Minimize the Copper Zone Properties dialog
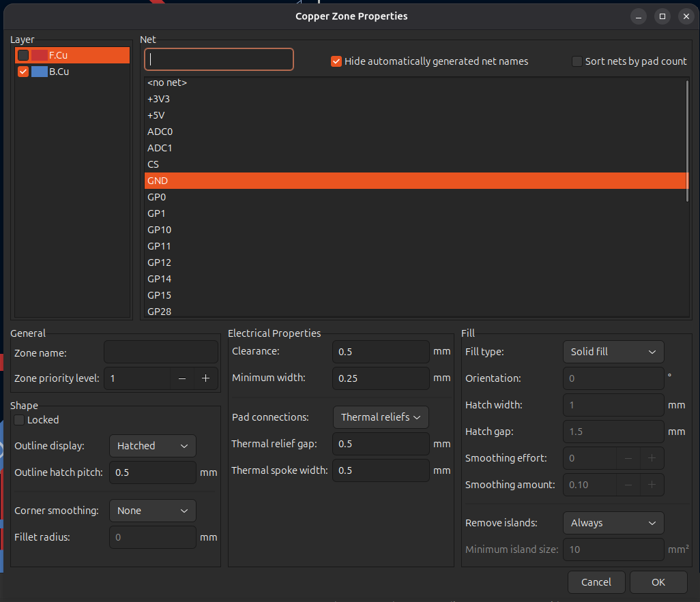 tap(638, 16)
